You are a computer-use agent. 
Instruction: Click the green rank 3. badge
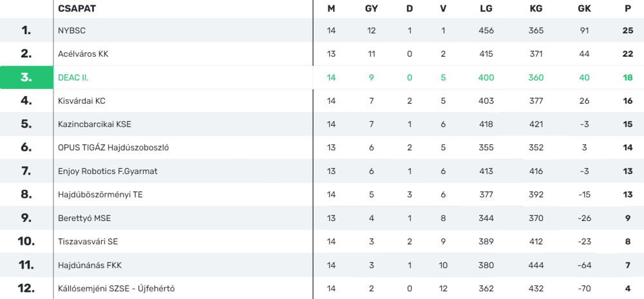pos(26,77)
